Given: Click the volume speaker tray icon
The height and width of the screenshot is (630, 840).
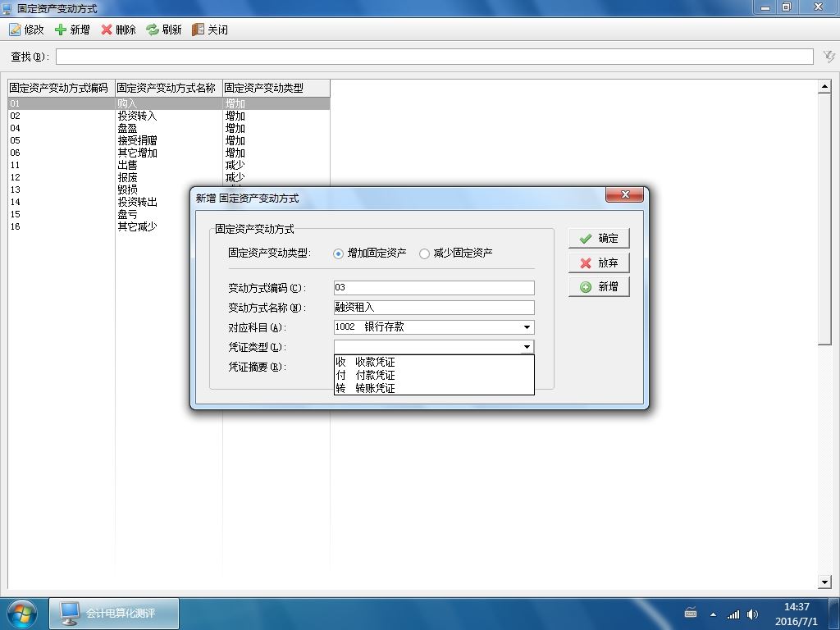Looking at the screenshot, I should (752, 614).
